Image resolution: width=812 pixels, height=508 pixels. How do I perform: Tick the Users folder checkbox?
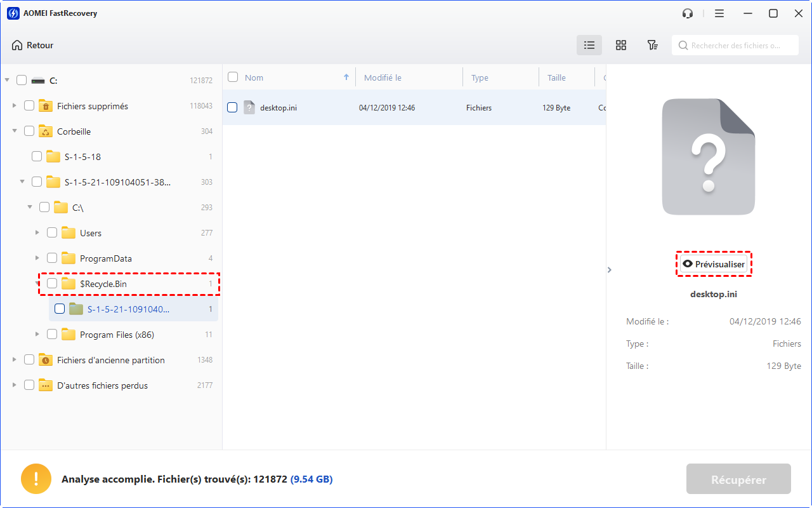tap(52, 233)
